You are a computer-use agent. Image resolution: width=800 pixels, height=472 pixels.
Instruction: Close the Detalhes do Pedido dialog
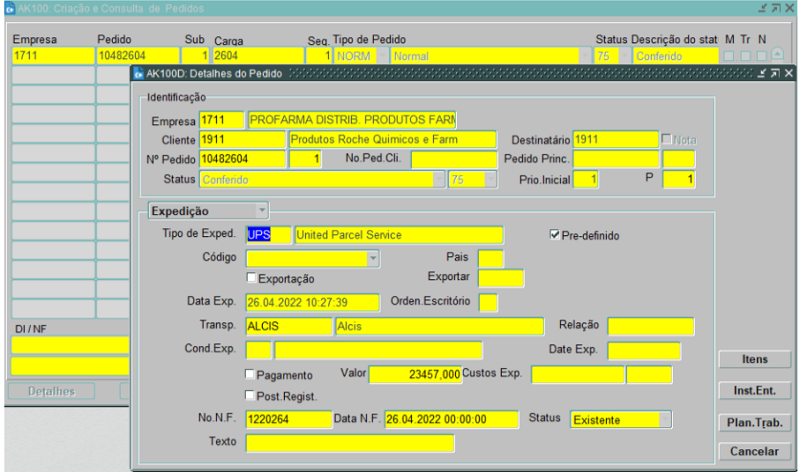coord(788,75)
